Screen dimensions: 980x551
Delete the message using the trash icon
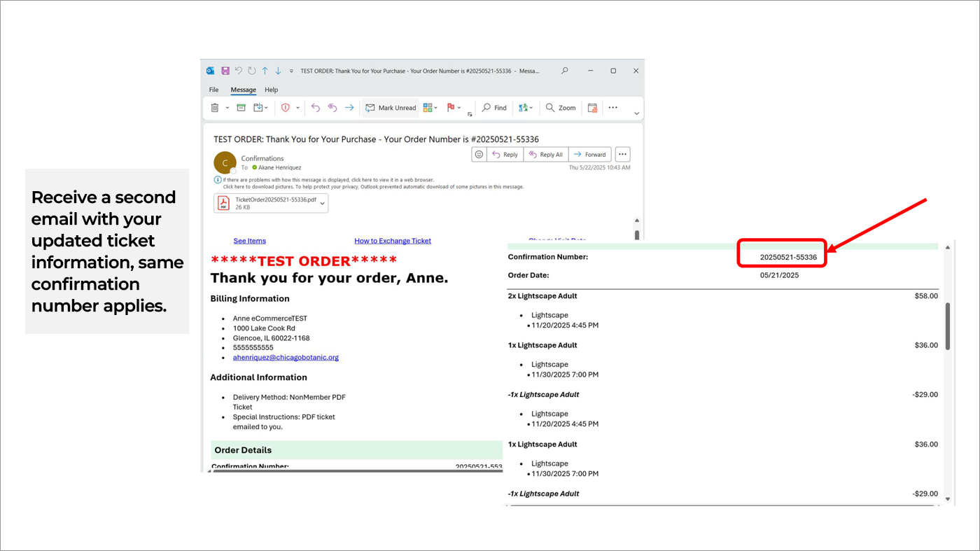[215, 108]
